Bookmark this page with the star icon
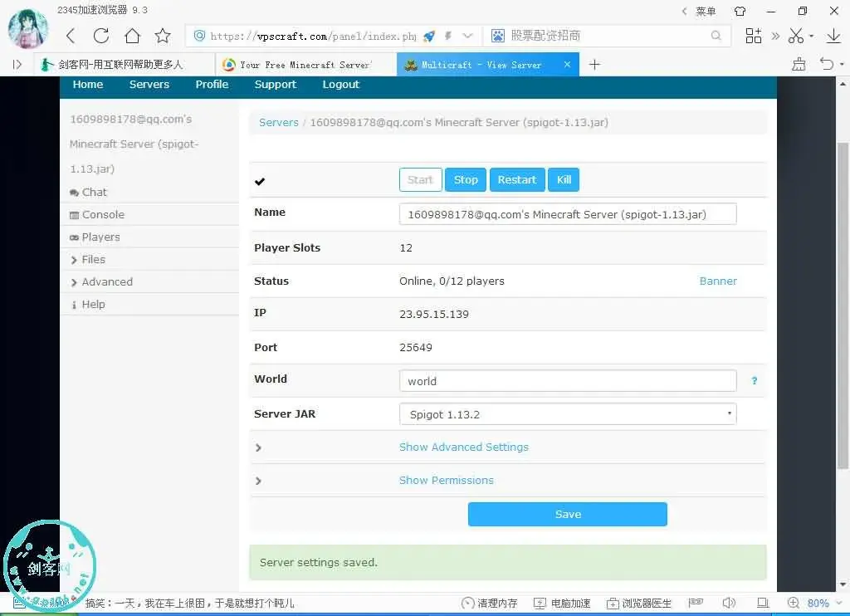The height and width of the screenshot is (616, 850). point(163,36)
